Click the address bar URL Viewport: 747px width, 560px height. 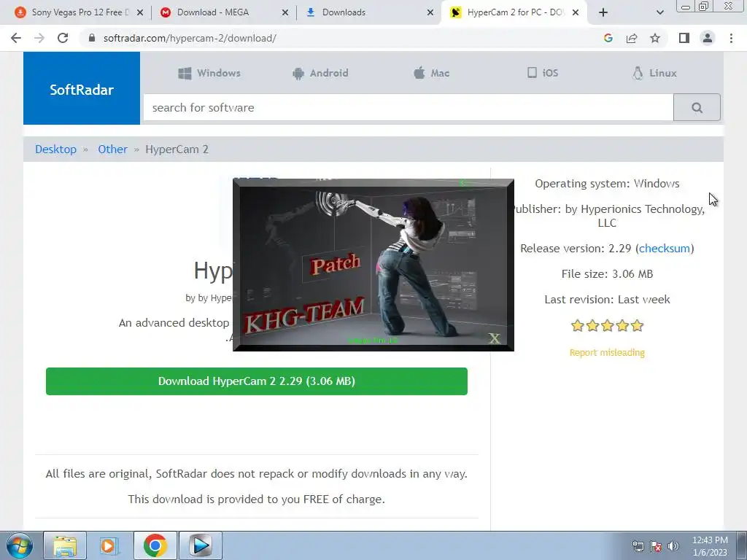click(x=190, y=38)
